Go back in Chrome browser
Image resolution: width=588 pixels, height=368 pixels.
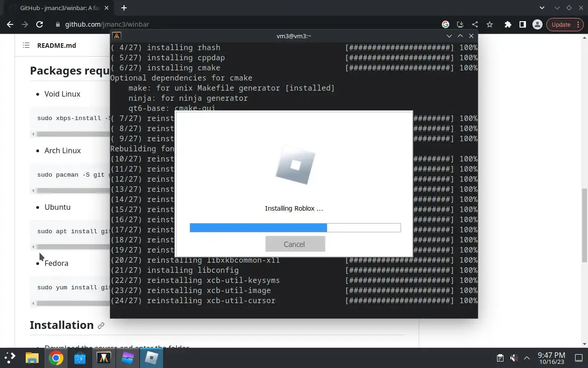[x=10, y=24]
